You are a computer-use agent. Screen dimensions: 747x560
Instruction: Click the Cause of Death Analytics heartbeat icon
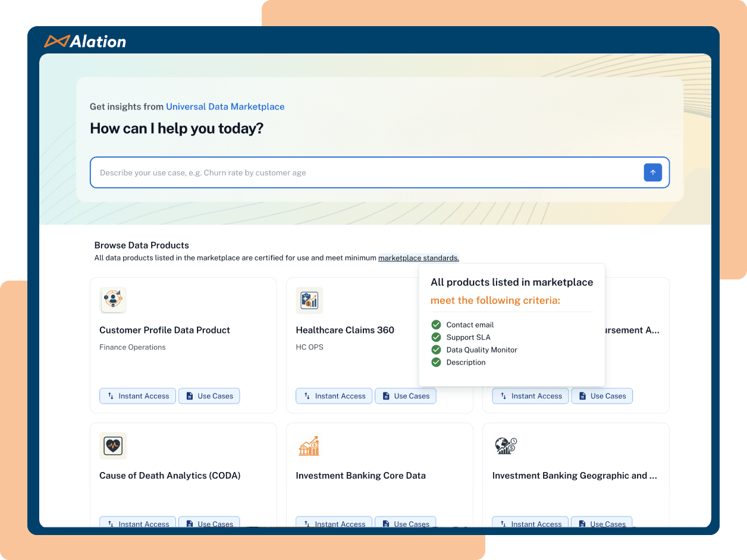[113, 446]
